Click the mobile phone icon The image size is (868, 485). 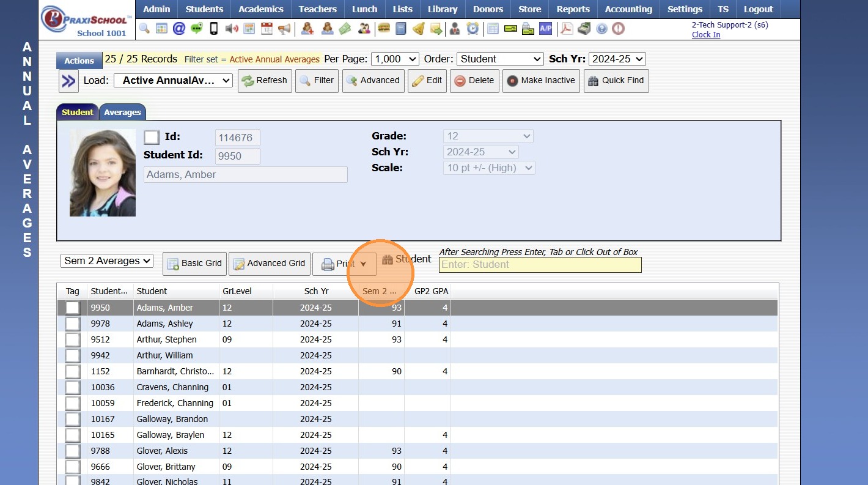click(x=214, y=28)
